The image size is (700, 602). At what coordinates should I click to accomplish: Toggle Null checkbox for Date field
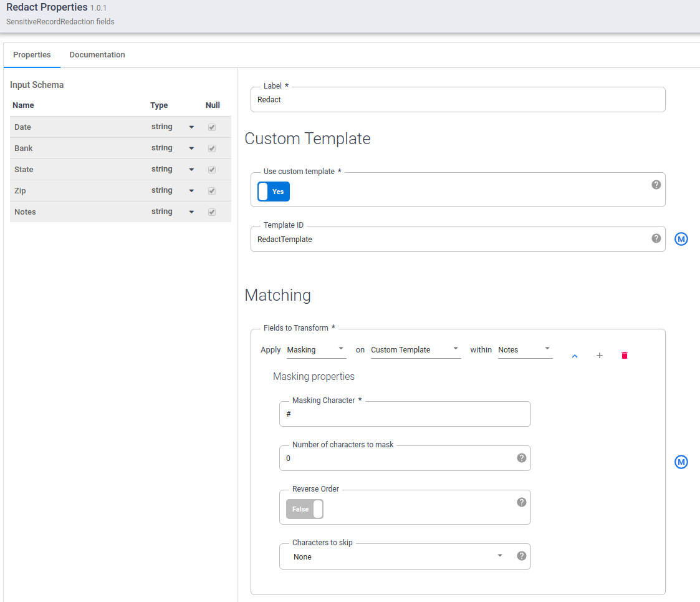point(212,127)
